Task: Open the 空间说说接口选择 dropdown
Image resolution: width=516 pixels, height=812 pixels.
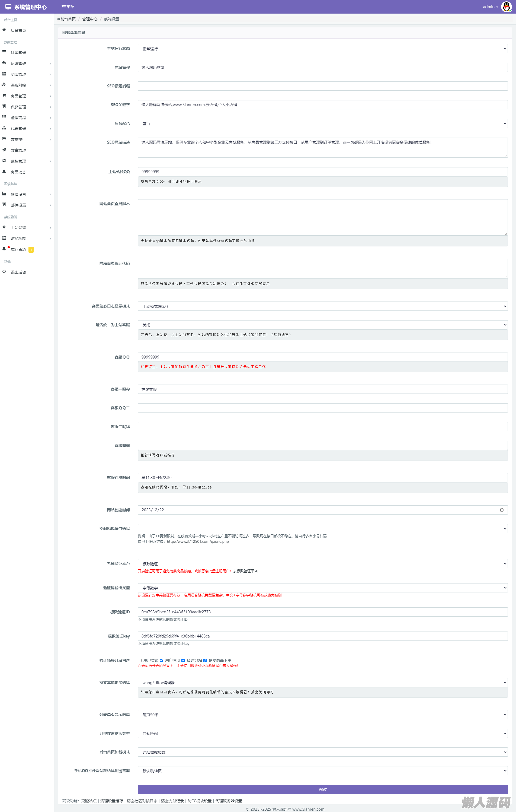Action: point(323,529)
